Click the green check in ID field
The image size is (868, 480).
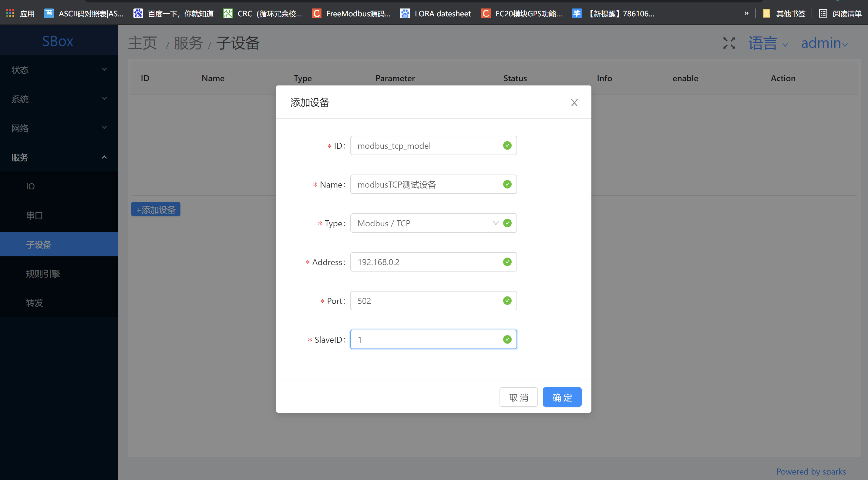click(x=507, y=145)
